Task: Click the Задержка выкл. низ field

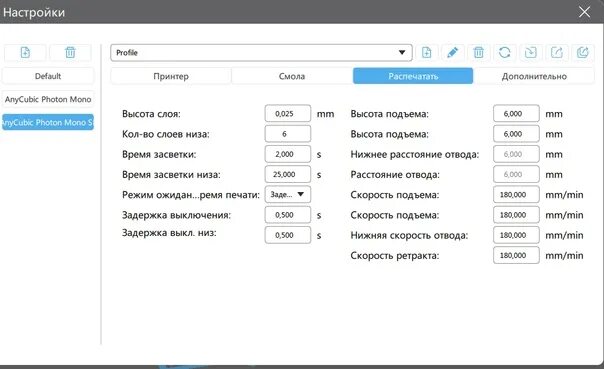Action: pyautogui.click(x=288, y=235)
